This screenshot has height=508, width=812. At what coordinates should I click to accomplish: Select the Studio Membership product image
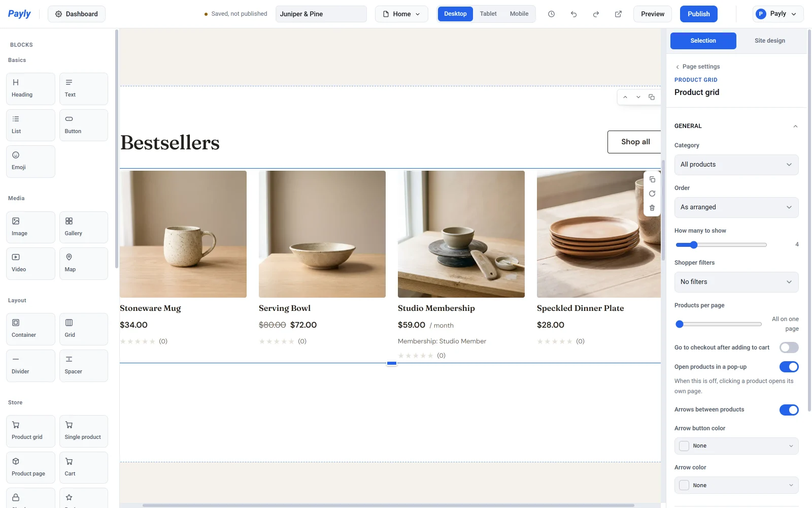[461, 234]
